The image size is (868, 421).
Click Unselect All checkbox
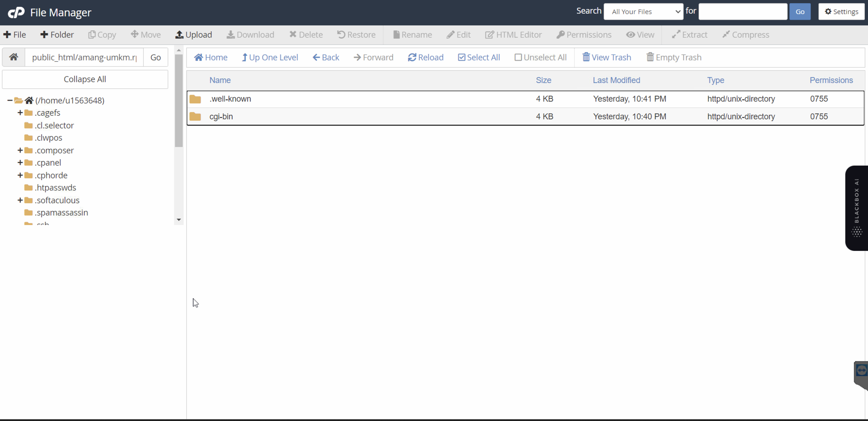click(x=540, y=57)
